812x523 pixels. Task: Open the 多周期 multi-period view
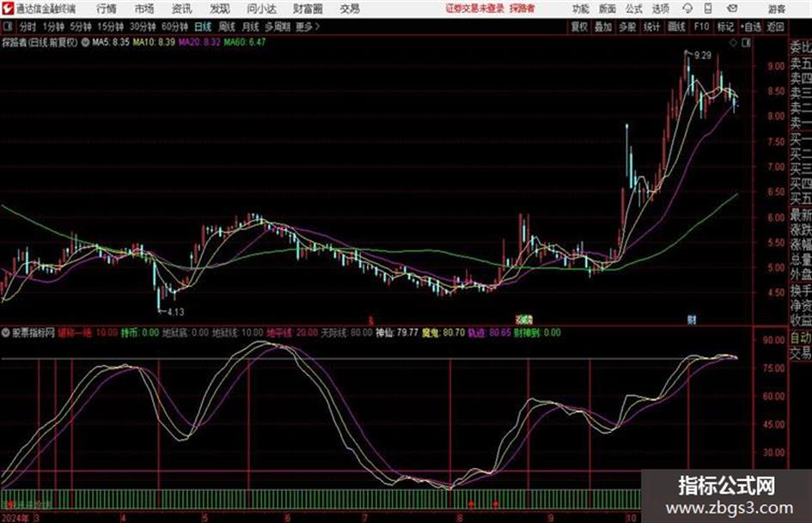278,27
